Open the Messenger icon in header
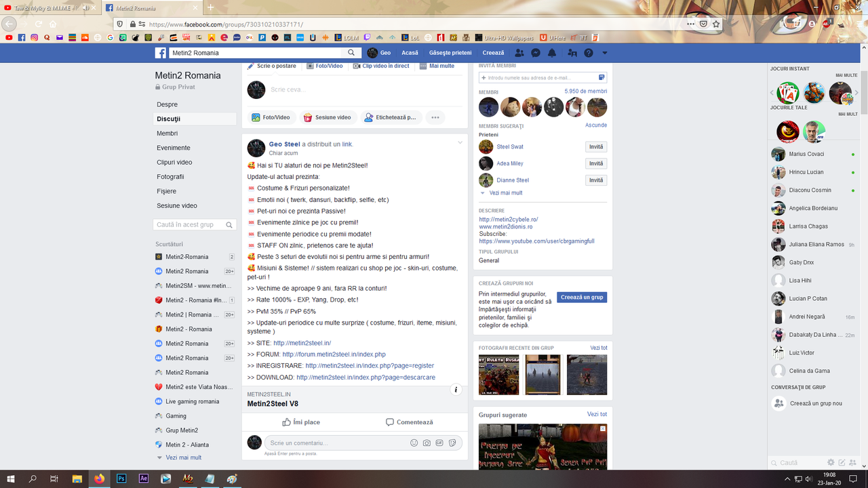This screenshot has width=868, height=488. click(536, 53)
